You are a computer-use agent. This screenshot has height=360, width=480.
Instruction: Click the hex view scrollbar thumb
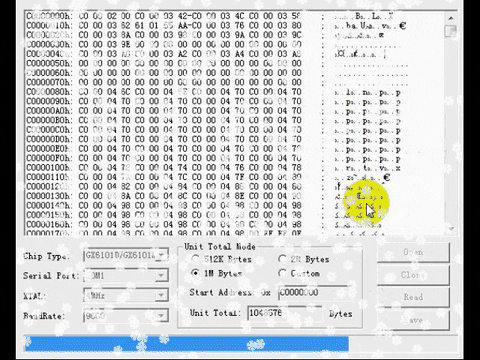point(451,31)
